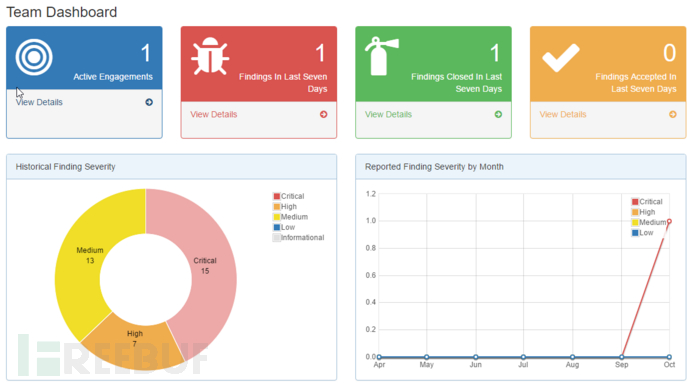Open View Details for Findings Closed
690x383 pixels.
tap(388, 114)
